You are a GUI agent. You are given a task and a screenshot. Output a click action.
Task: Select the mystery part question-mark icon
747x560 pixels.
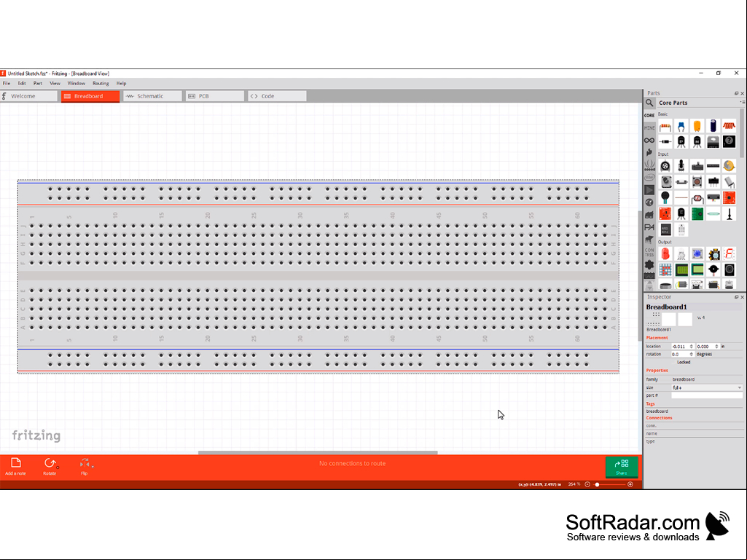coord(729,142)
